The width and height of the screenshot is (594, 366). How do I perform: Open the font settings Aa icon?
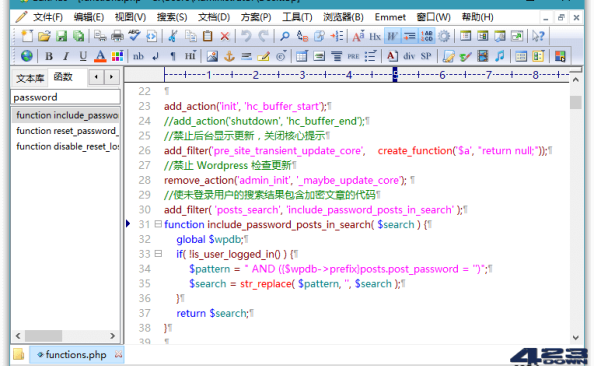tap(358, 36)
